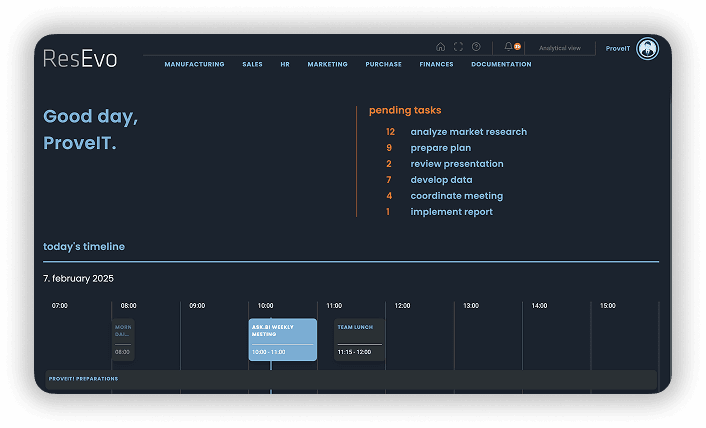The width and height of the screenshot is (706, 428).
Task: Click the ProveIT user avatar
Action: 647,49
